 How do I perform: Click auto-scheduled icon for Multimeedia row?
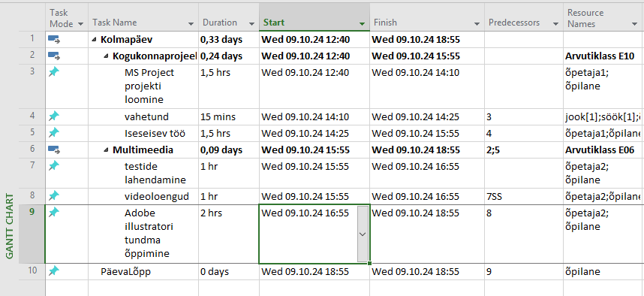[x=54, y=150]
